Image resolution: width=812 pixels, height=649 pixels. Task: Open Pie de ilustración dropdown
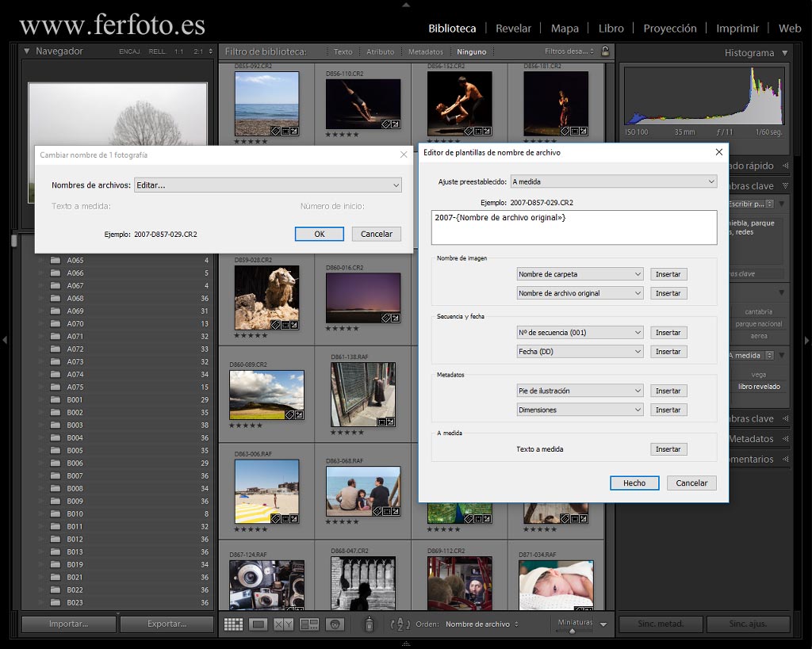(x=580, y=391)
